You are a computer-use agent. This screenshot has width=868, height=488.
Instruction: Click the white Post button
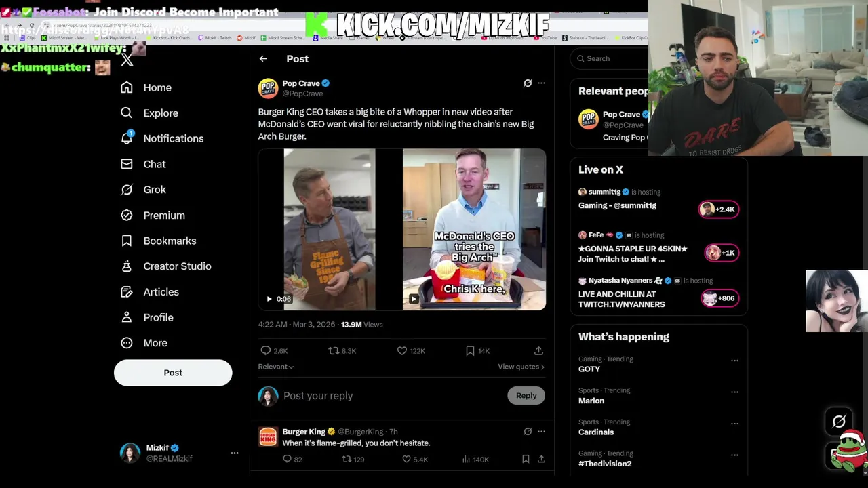(173, 373)
